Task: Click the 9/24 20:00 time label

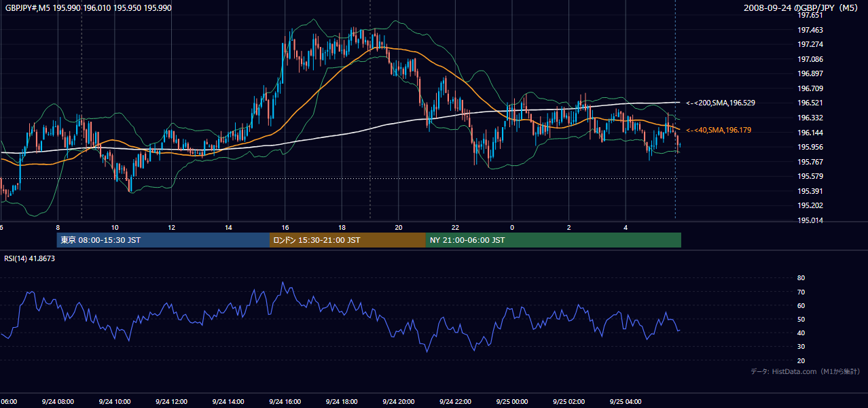Action: [399, 402]
